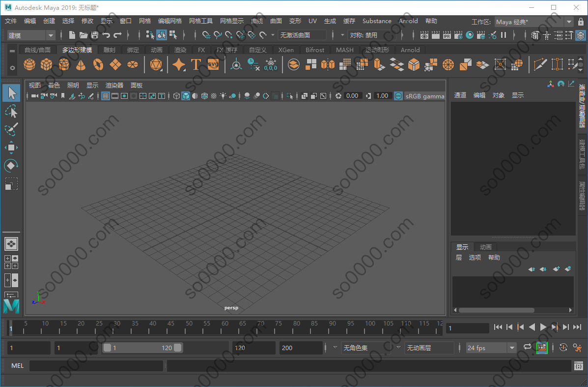
Task: Open the Script Editor icon beside command line
Action: tap(578, 366)
